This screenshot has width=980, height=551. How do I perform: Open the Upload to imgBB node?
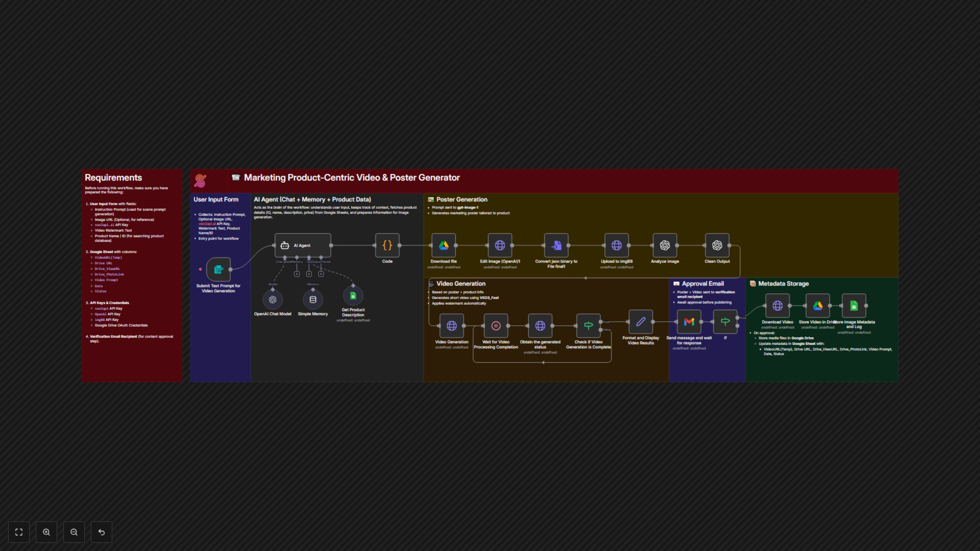point(616,245)
